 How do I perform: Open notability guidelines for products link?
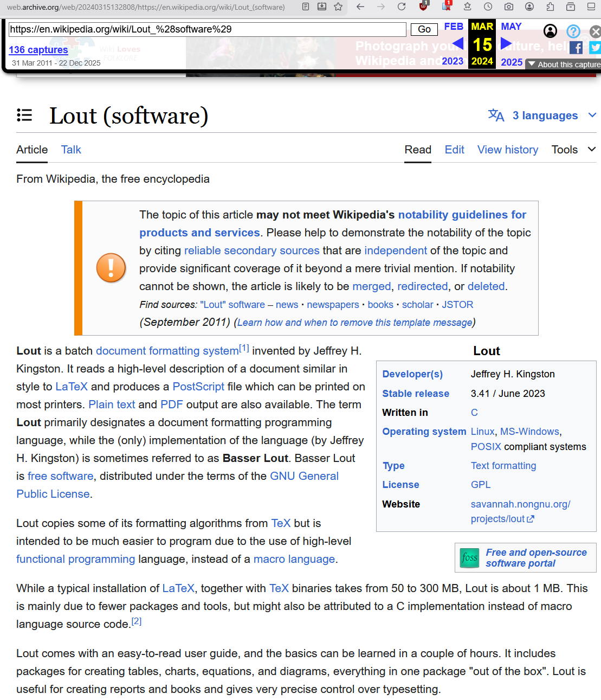coord(333,223)
